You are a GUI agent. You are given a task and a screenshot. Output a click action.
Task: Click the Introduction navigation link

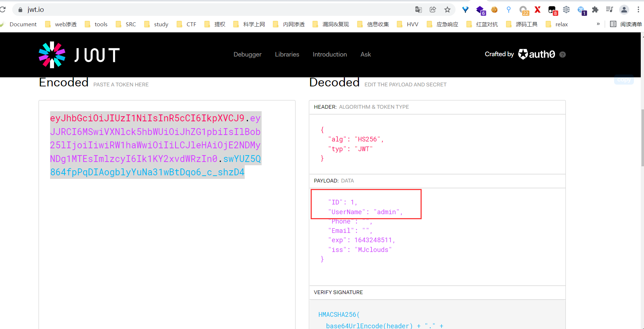click(329, 54)
